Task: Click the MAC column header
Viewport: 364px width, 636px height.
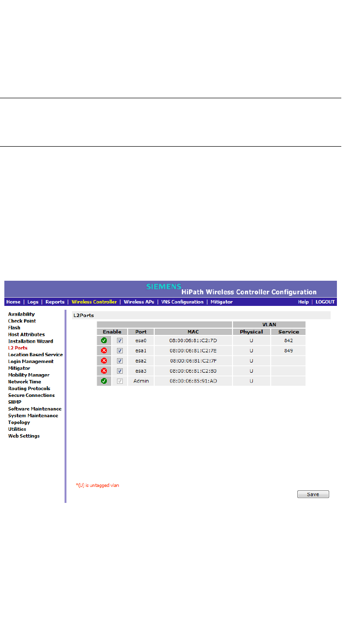Action: click(x=193, y=332)
